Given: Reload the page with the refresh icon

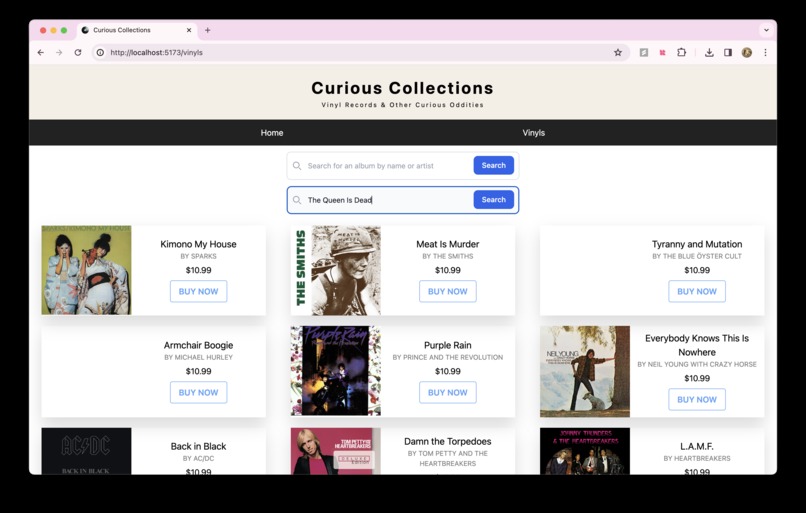Looking at the screenshot, I should pos(78,52).
